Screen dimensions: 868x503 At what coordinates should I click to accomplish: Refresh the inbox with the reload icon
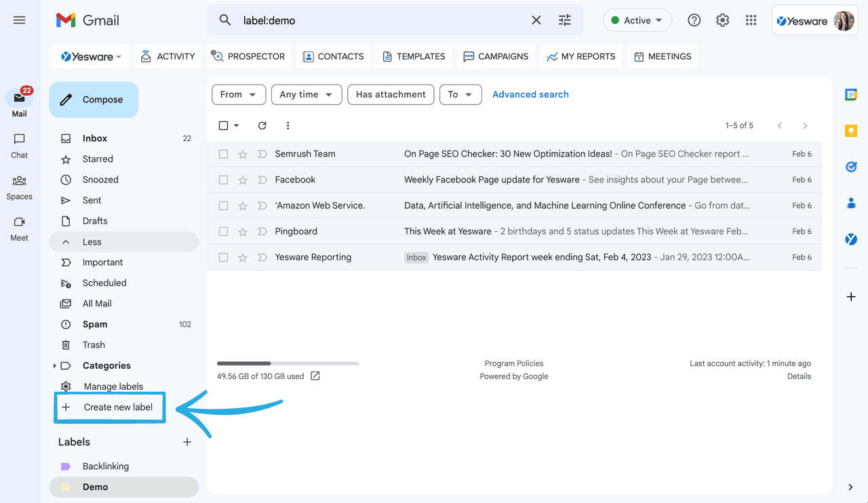click(262, 125)
